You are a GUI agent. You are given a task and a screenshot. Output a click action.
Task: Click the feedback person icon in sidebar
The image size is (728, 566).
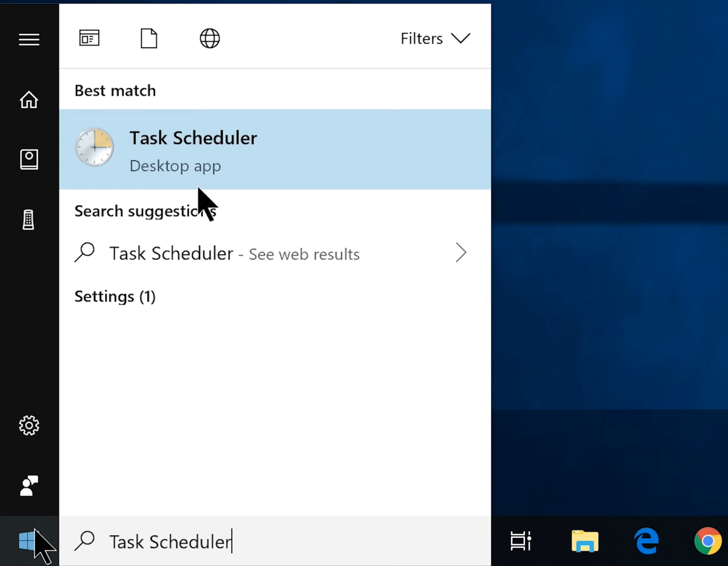(x=29, y=485)
